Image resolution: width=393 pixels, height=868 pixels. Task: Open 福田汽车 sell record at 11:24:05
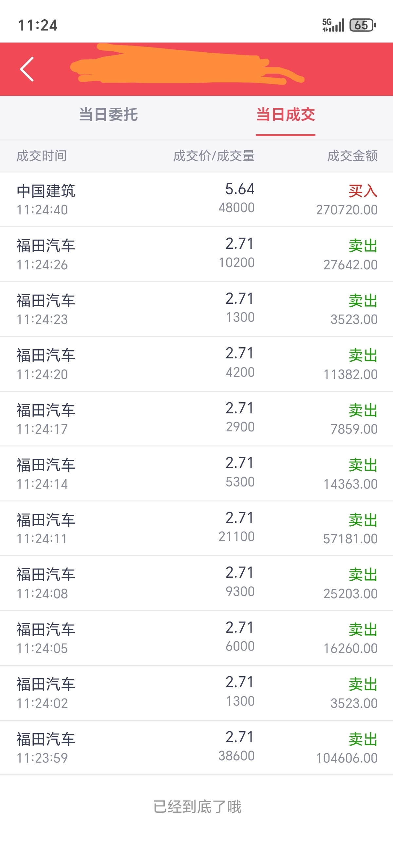click(x=196, y=638)
